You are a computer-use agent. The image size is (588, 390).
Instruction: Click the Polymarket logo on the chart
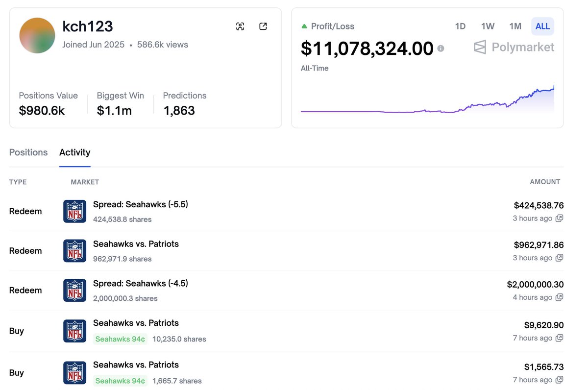click(513, 48)
